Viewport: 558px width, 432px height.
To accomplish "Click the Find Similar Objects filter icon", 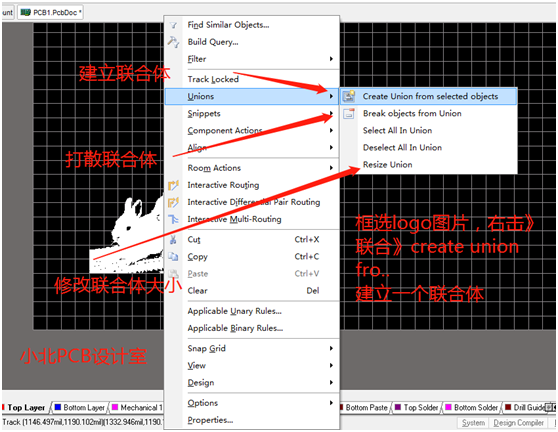I will 173,25.
